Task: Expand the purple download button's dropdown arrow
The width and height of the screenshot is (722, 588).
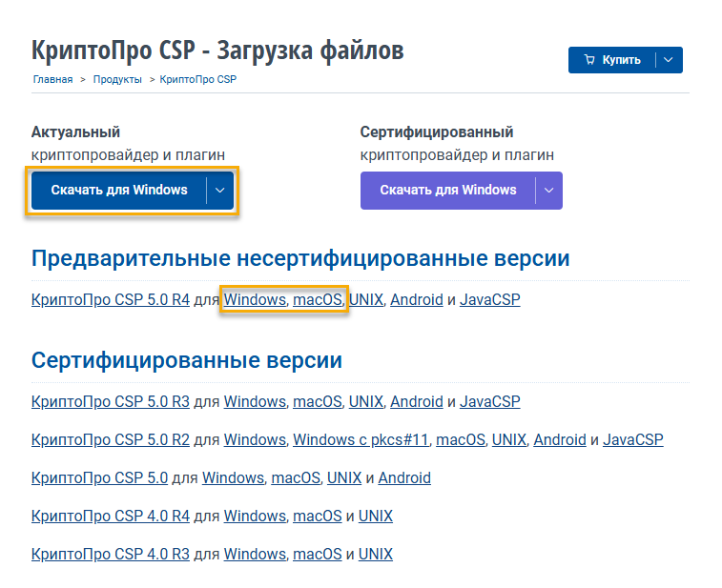Action: click(x=548, y=190)
